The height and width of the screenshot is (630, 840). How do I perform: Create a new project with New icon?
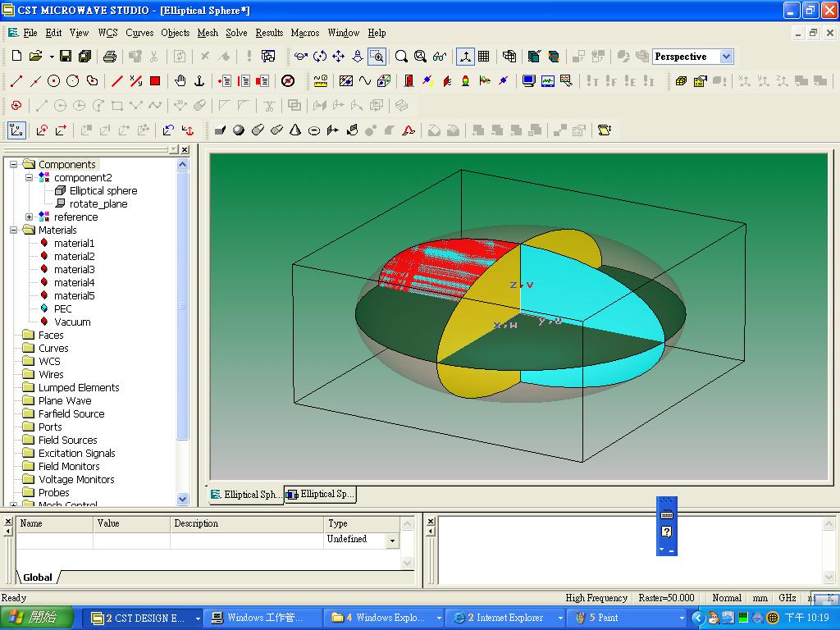click(x=16, y=56)
